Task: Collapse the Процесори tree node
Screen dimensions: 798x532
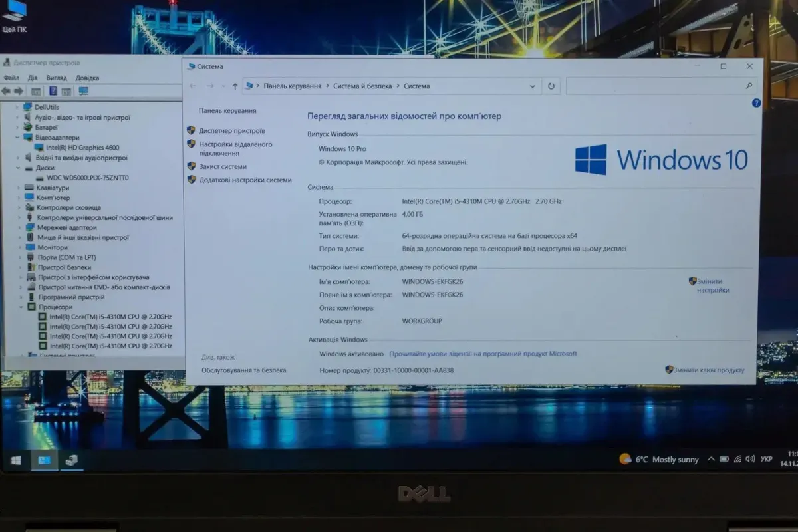Action: pyautogui.click(x=21, y=307)
